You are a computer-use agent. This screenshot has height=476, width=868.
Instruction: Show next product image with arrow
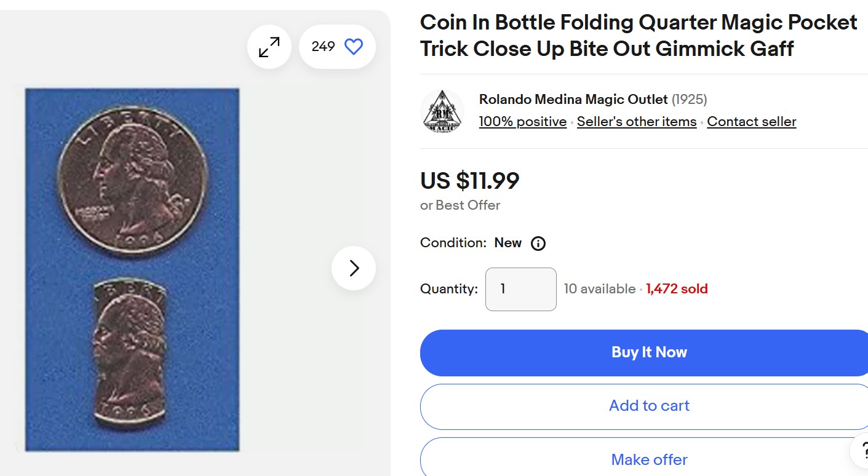tap(354, 268)
